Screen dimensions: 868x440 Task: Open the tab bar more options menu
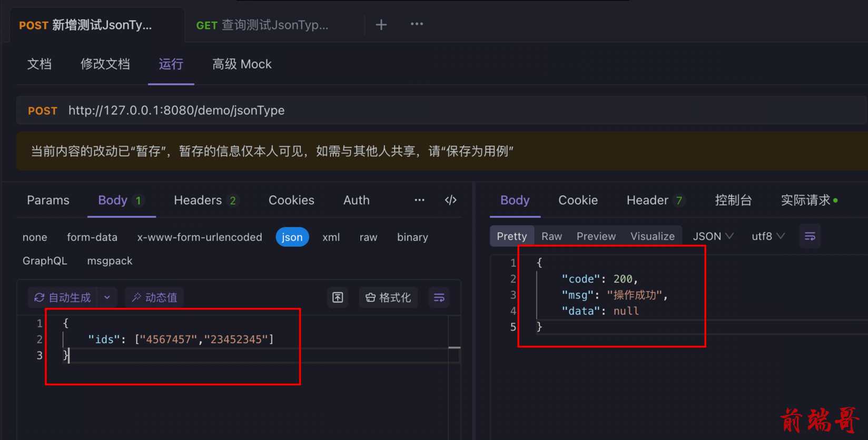point(417,24)
